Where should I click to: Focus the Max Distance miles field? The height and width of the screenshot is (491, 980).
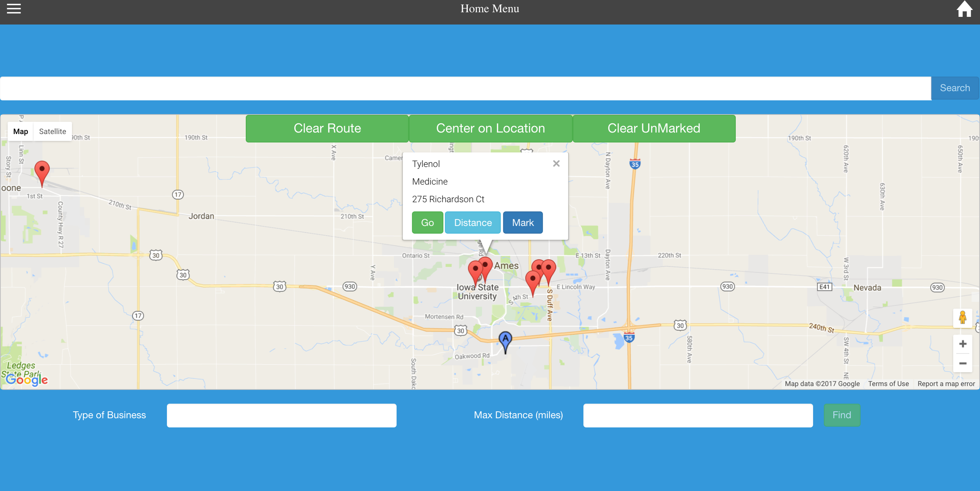[x=698, y=416]
